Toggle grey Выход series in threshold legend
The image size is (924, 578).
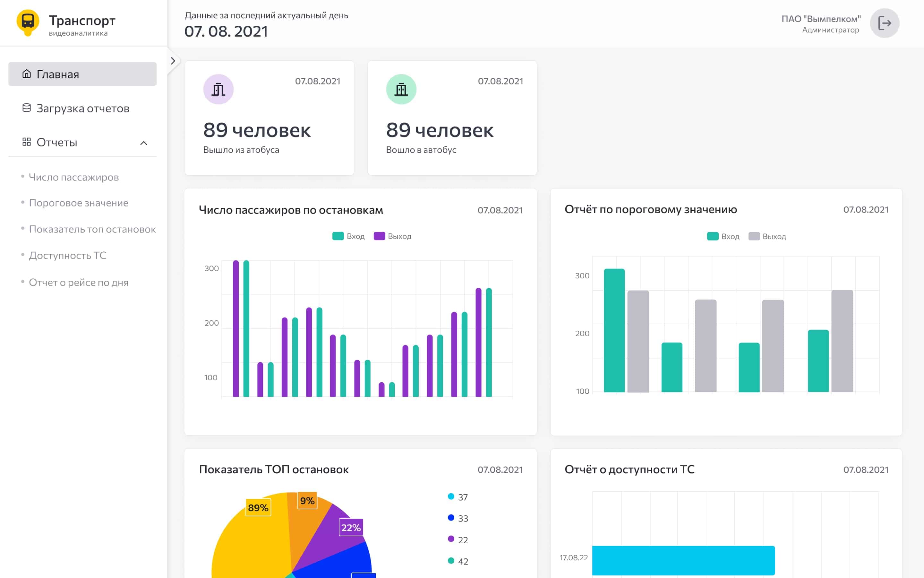click(767, 236)
